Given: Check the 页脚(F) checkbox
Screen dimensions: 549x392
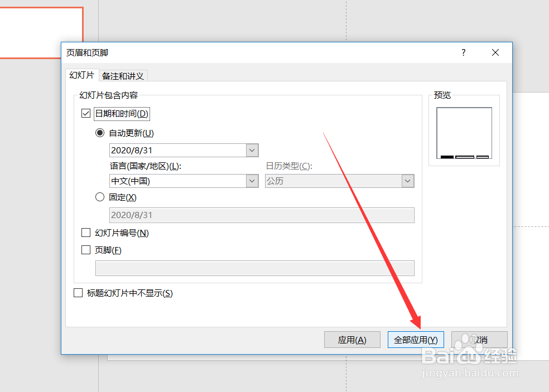Looking at the screenshot, I should [85, 250].
